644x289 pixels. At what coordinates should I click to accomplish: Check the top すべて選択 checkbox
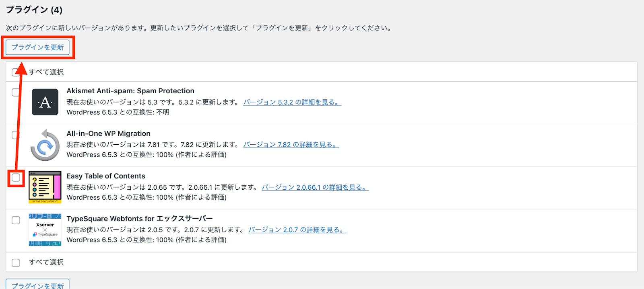(16, 72)
